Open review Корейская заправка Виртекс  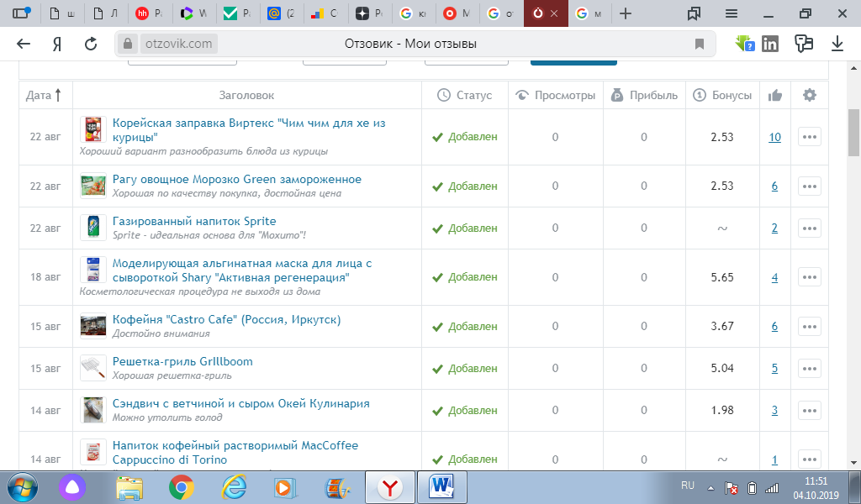[249, 130]
